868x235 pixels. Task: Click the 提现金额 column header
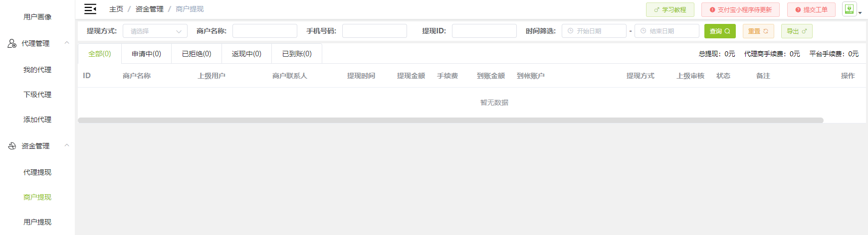(x=411, y=76)
